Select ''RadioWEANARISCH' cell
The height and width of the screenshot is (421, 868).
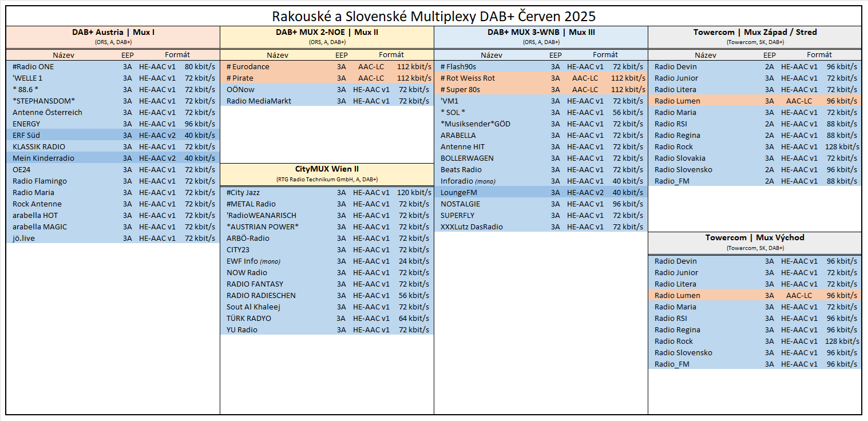tap(261, 215)
